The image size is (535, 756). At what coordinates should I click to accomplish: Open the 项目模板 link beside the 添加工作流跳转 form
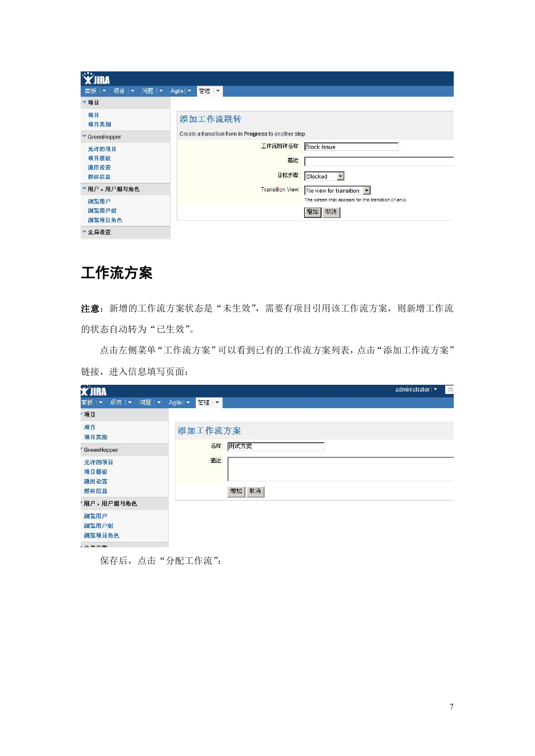tap(99, 158)
